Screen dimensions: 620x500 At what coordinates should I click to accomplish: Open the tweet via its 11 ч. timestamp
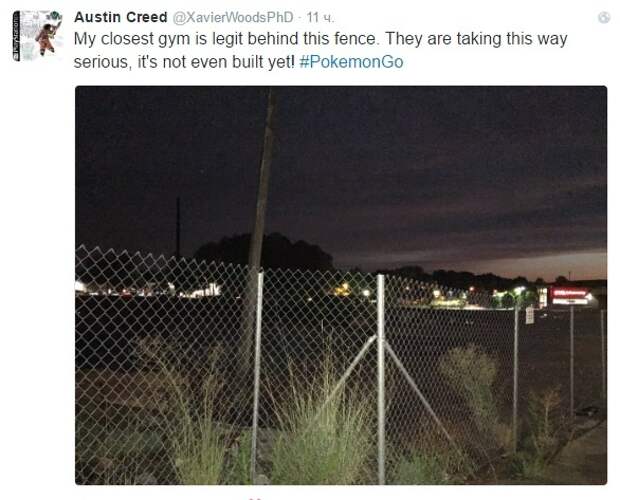click(320, 17)
